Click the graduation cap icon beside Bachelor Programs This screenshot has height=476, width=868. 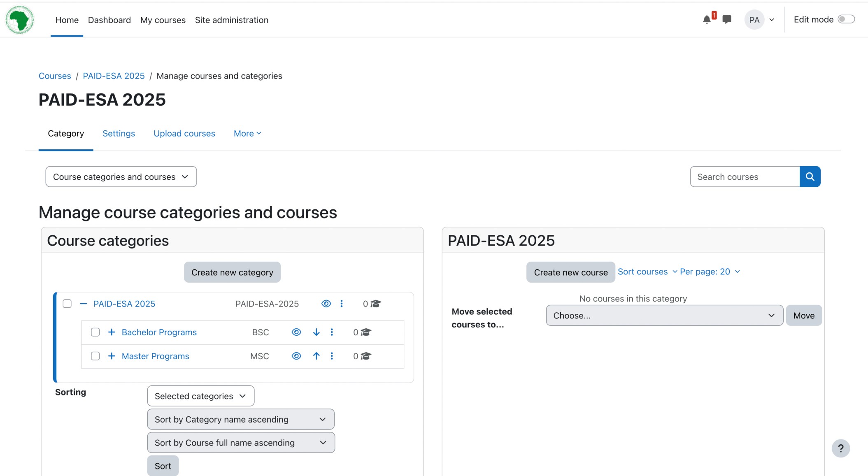point(367,332)
